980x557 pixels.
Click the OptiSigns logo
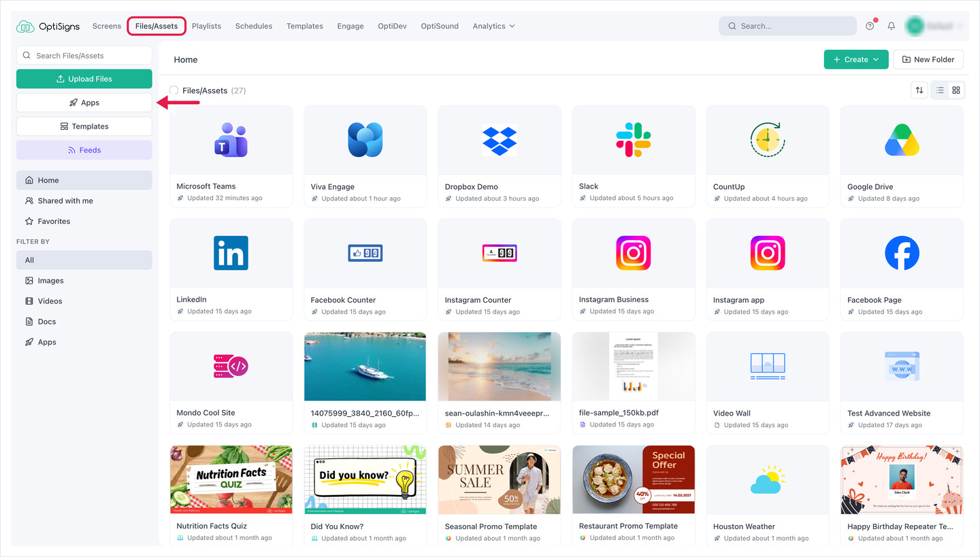[x=48, y=27]
